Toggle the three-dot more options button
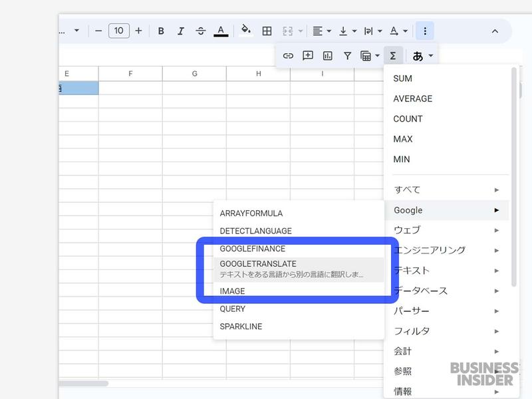 click(425, 31)
